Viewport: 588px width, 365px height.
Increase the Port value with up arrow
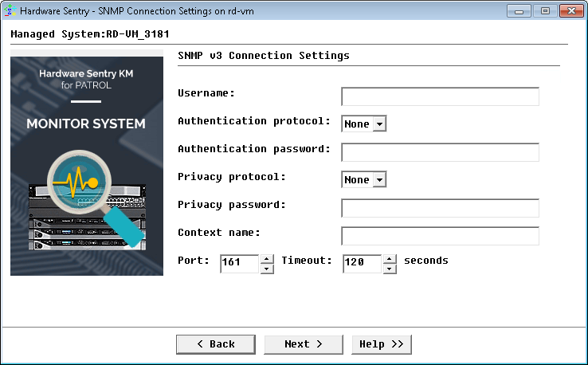[x=267, y=259]
